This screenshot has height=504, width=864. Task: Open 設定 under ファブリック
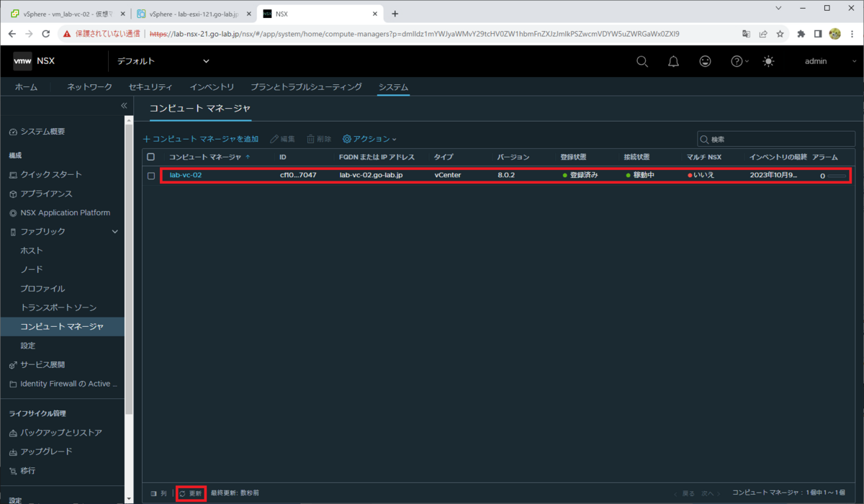(x=27, y=346)
